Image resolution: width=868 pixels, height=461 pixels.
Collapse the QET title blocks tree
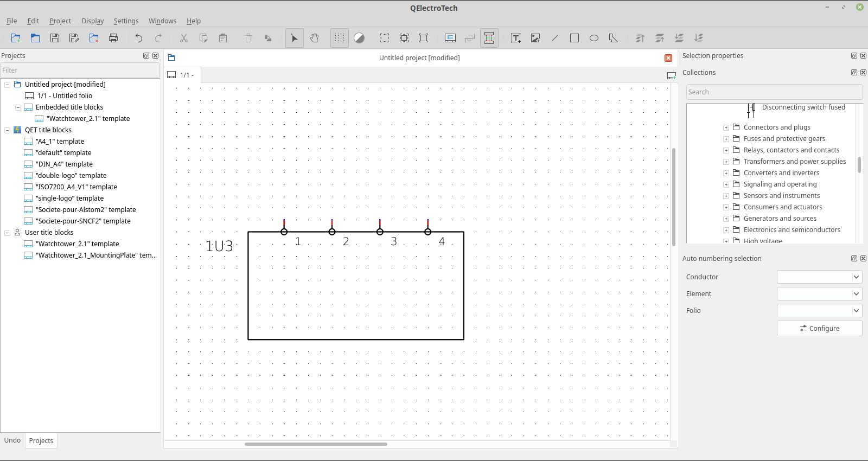click(8, 130)
